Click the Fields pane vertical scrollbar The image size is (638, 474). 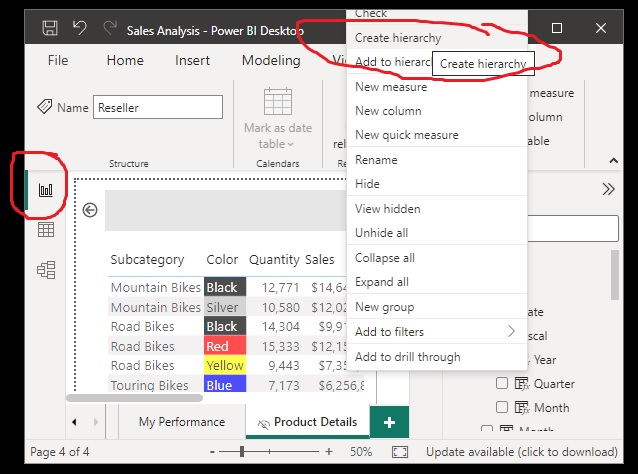[614, 275]
